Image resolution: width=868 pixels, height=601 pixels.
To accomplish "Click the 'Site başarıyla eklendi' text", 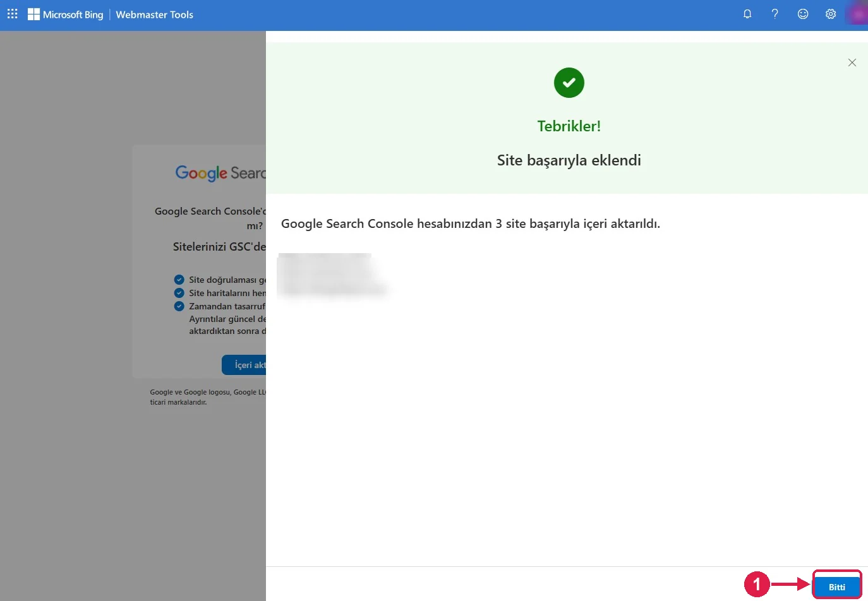I will [x=569, y=160].
